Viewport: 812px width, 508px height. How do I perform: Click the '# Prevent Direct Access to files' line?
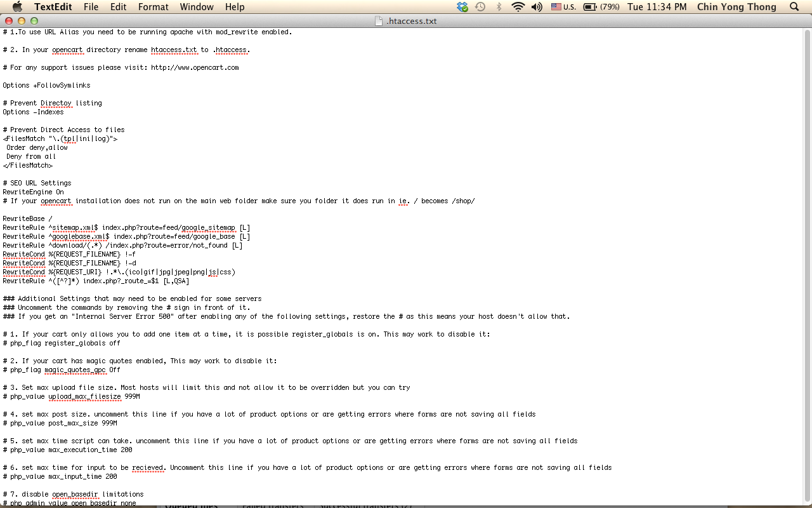tap(63, 130)
